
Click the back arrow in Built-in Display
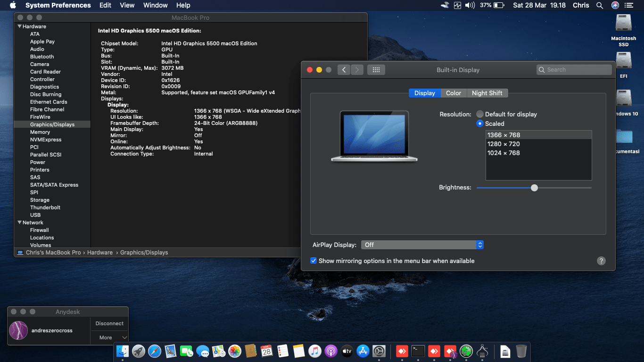point(344,70)
